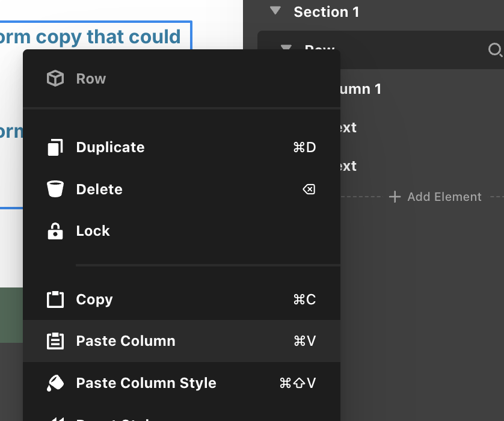This screenshot has height=421, width=504.
Task: Click the paint bucket icon for Paste Column Style
Action: [x=55, y=383]
